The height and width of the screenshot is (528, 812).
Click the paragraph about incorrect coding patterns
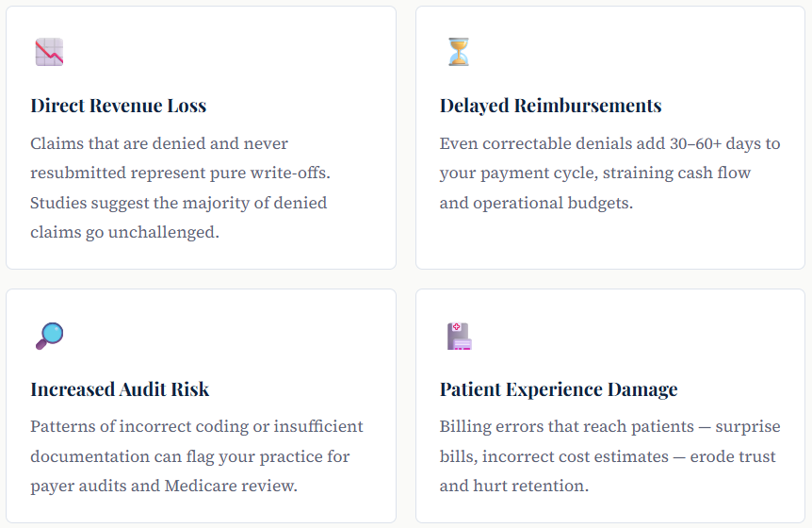coord(196,456)
